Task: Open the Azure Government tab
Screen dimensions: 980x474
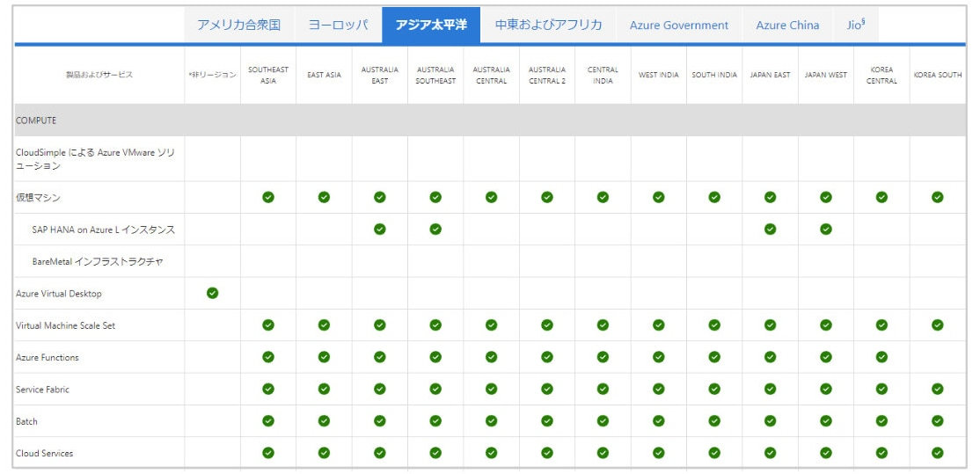Action: point(679,25)
